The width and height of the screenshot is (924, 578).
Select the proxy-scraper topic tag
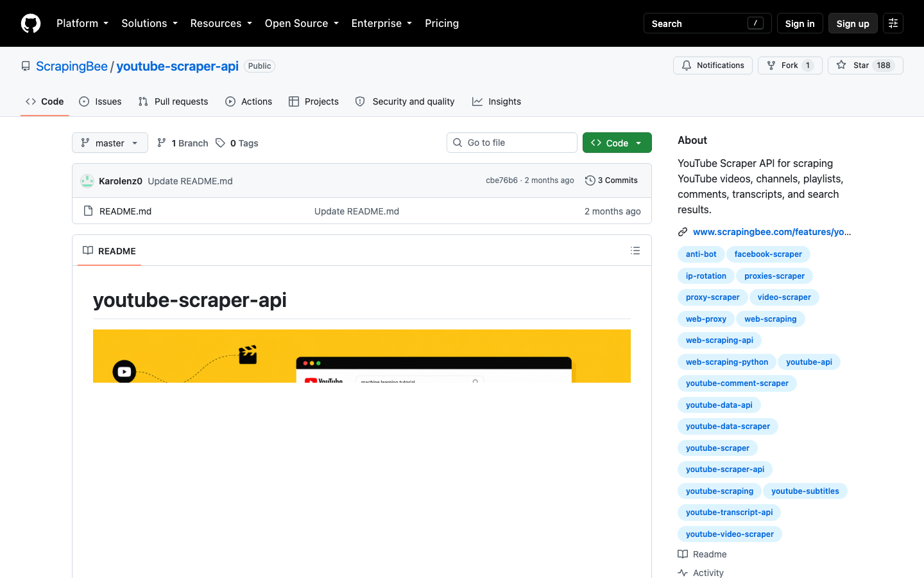(713, 297)
